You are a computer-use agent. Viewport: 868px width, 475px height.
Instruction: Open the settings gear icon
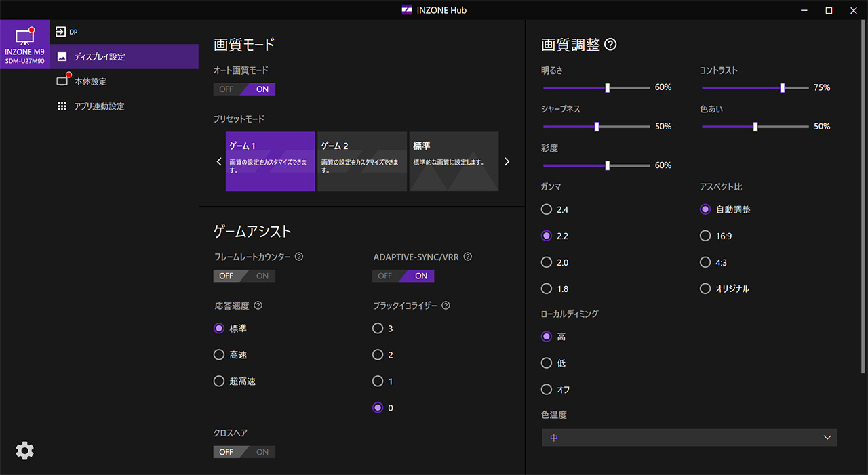(24, 451)
